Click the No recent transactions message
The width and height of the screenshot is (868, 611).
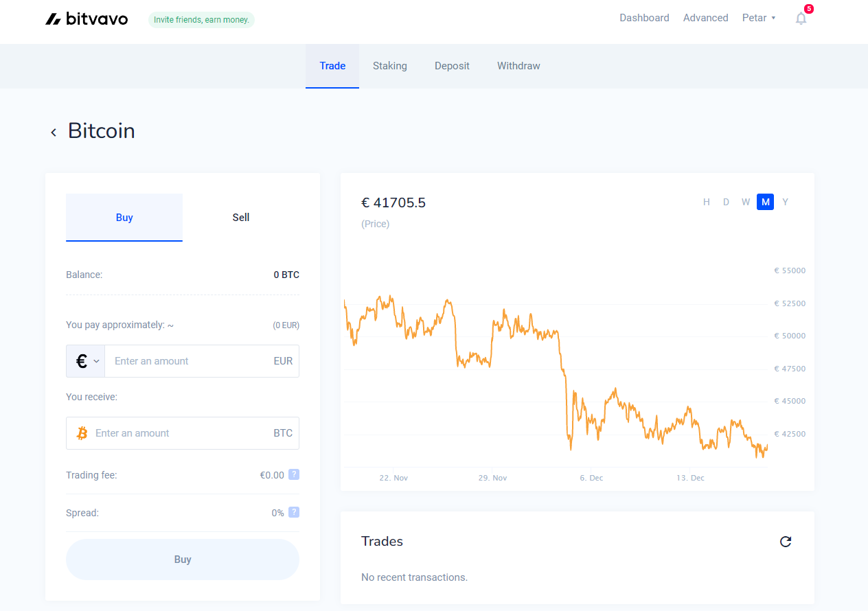(x=414, y=577)
